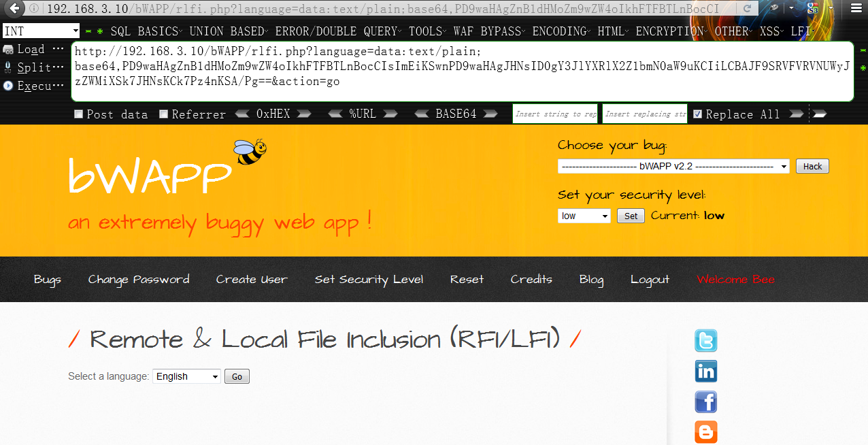Click left arrow beside 0xHEX to decode
This screenshot has height=445, width=868.
click(242, 114)
